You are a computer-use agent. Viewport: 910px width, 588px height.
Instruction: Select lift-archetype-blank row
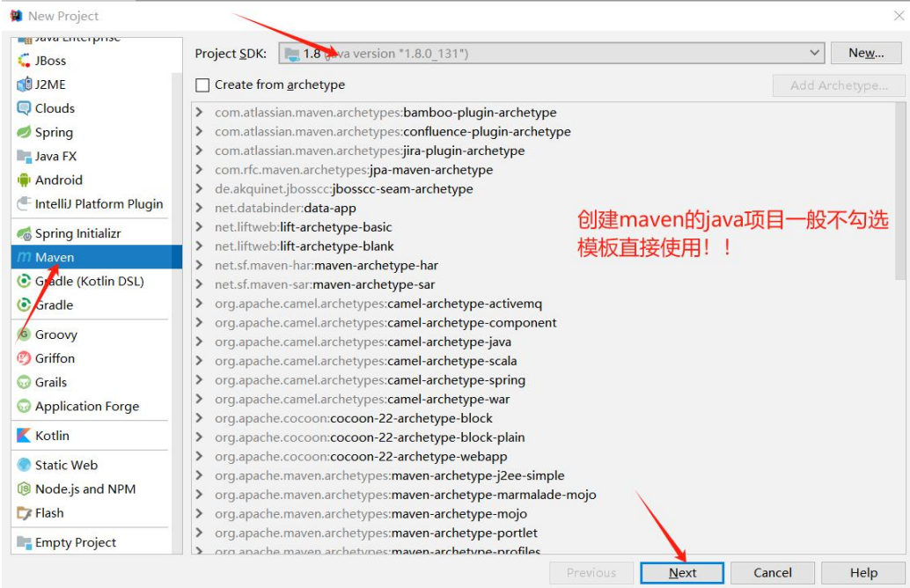544,246
